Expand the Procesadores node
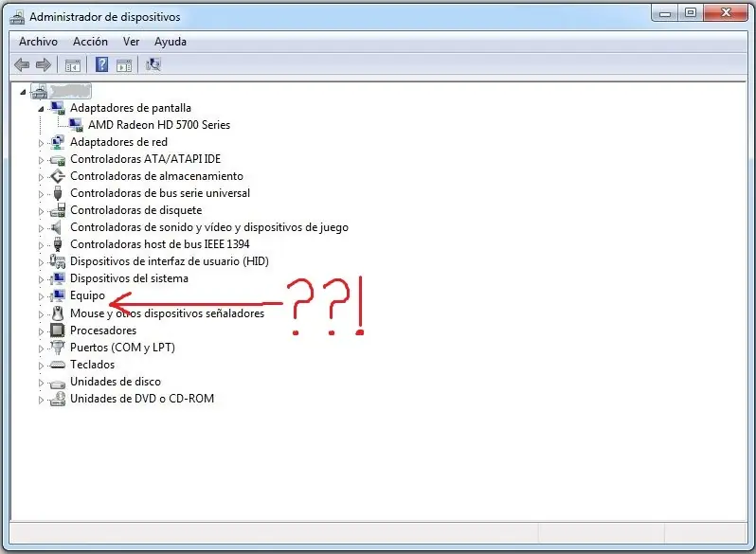Screen dimensions: 756x554 click(41, 331)
